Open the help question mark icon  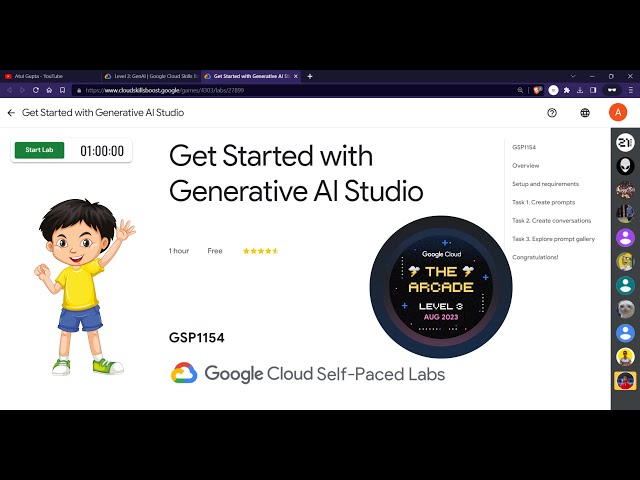[x=552, y=113]
